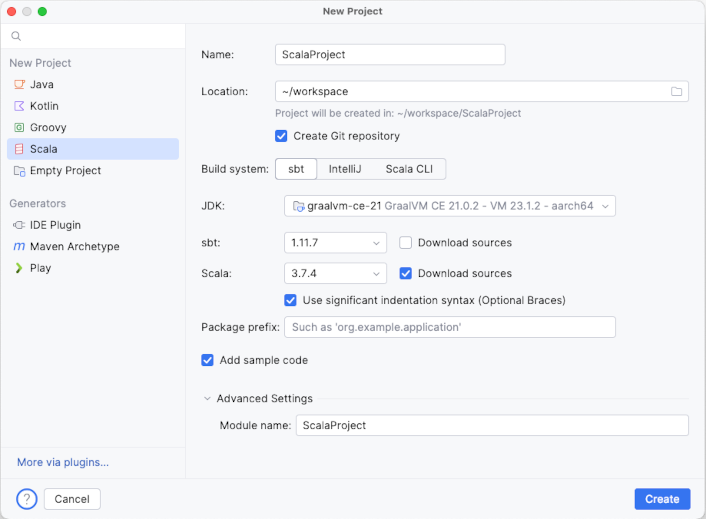Screen dimensions: 706x519
Task: Click the Package prefix field
Action: point(450,327)
